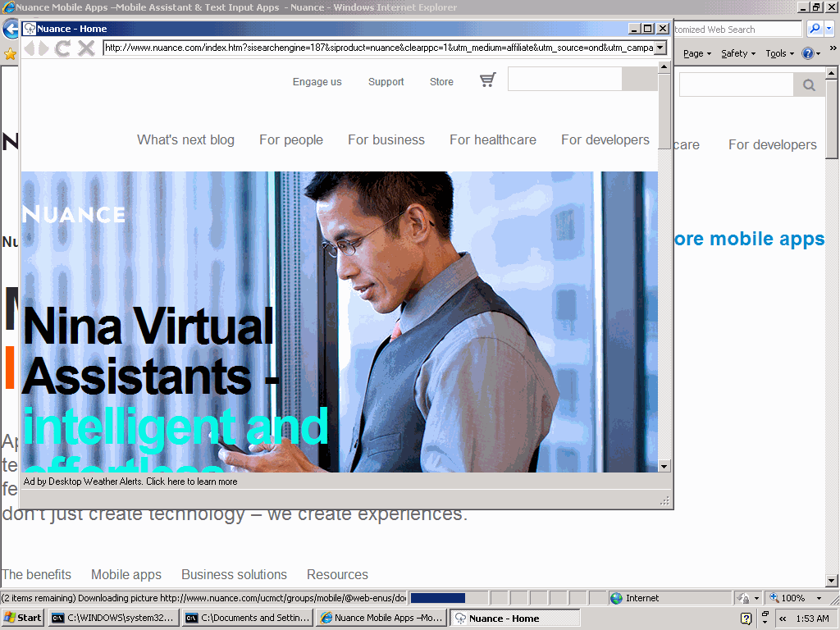Screen dimensions: 840x630
Task: Click the search box in the Nuance popup page
Action: 564,80
